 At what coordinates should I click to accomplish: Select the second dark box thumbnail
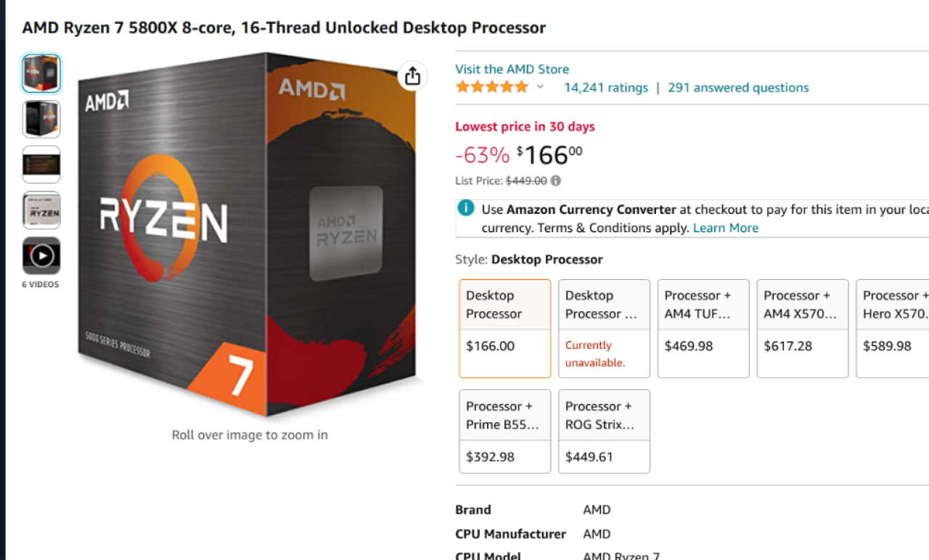click(x=41, y=119)
